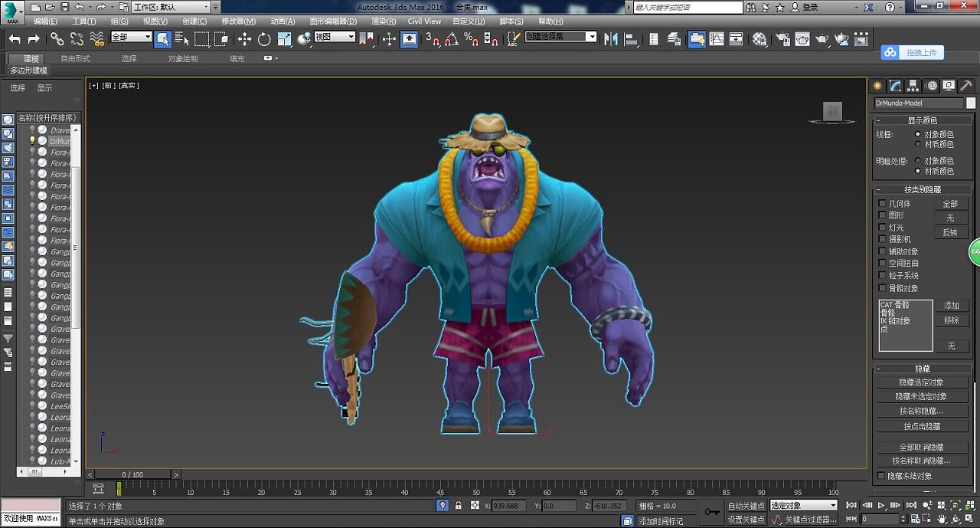This screenshot has height=528, width=980.
Task: Click the Undo arrow in main toolbar
Action: (x=15, y=39)
